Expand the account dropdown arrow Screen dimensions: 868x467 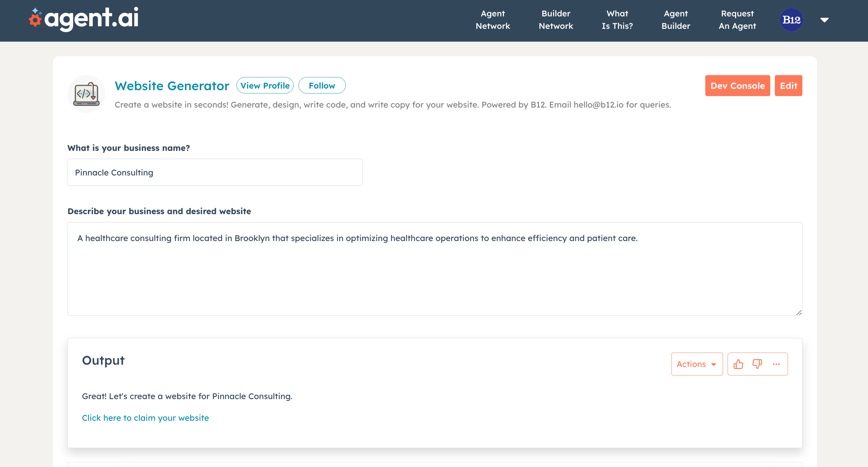824,20
